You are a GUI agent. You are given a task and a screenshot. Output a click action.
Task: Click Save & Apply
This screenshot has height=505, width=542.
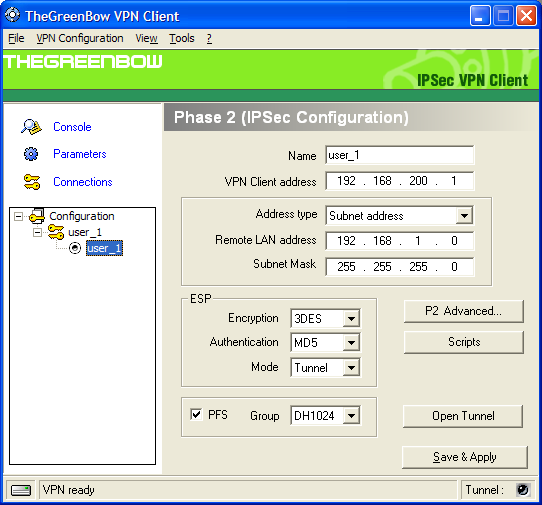(465, 457)
